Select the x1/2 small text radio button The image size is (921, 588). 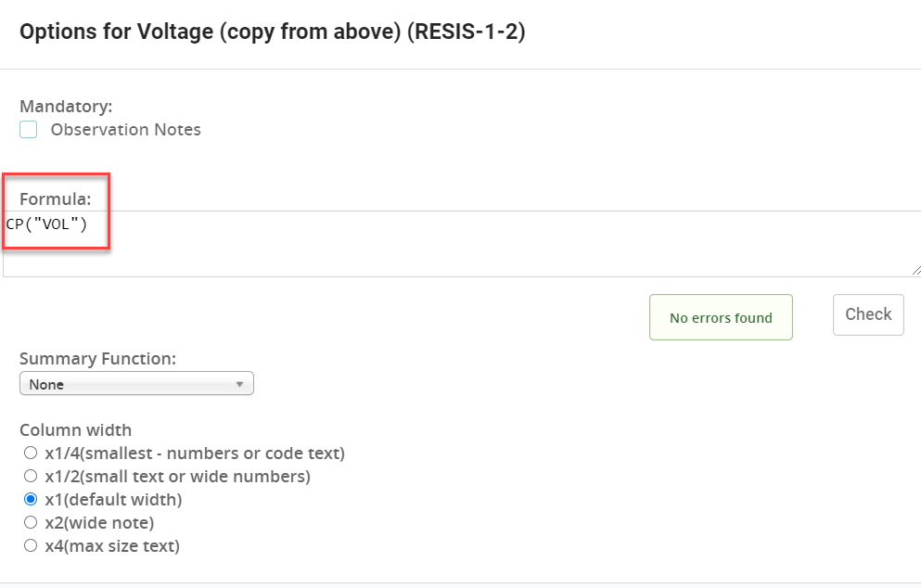31,476
